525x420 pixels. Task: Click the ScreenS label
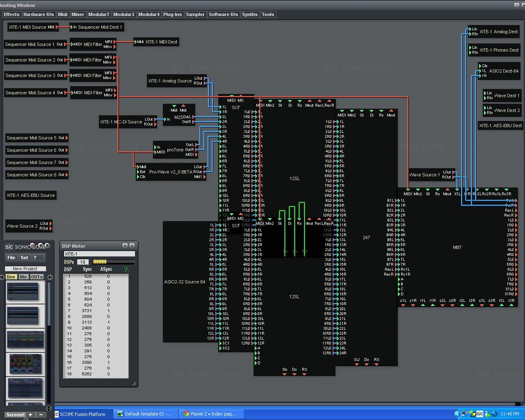click(16, 415)
